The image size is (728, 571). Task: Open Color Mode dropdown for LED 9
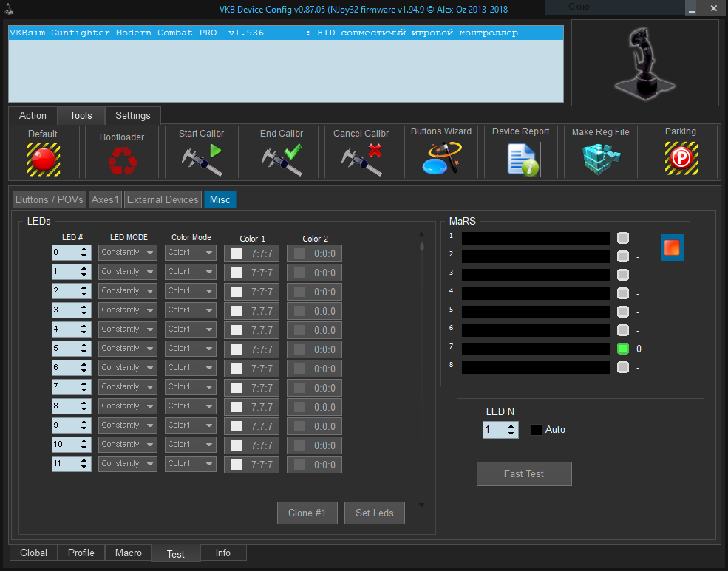click(191, 425)
